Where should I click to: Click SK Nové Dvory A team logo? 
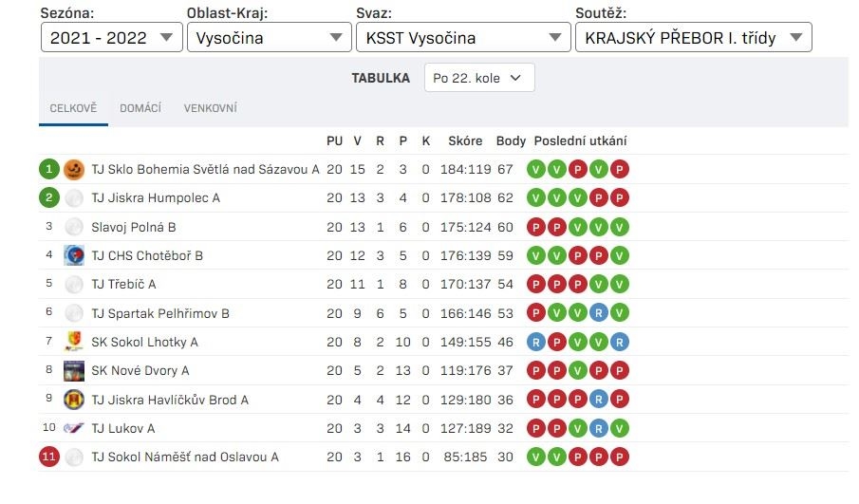(x=74, y=370)
